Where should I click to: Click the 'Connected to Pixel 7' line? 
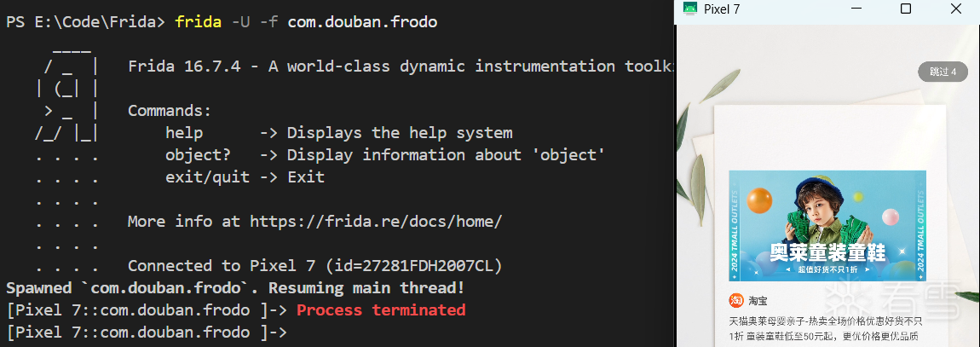coord(314,266)
